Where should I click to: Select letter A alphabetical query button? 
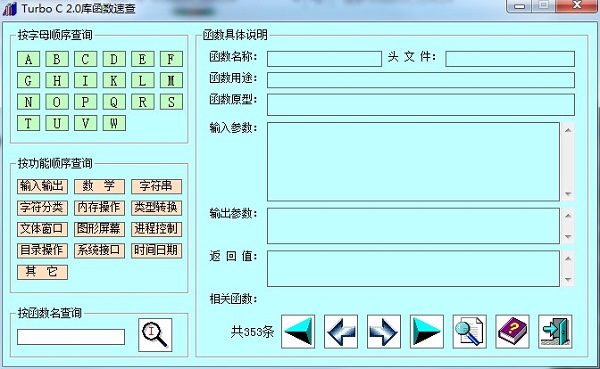coord(28,59)
